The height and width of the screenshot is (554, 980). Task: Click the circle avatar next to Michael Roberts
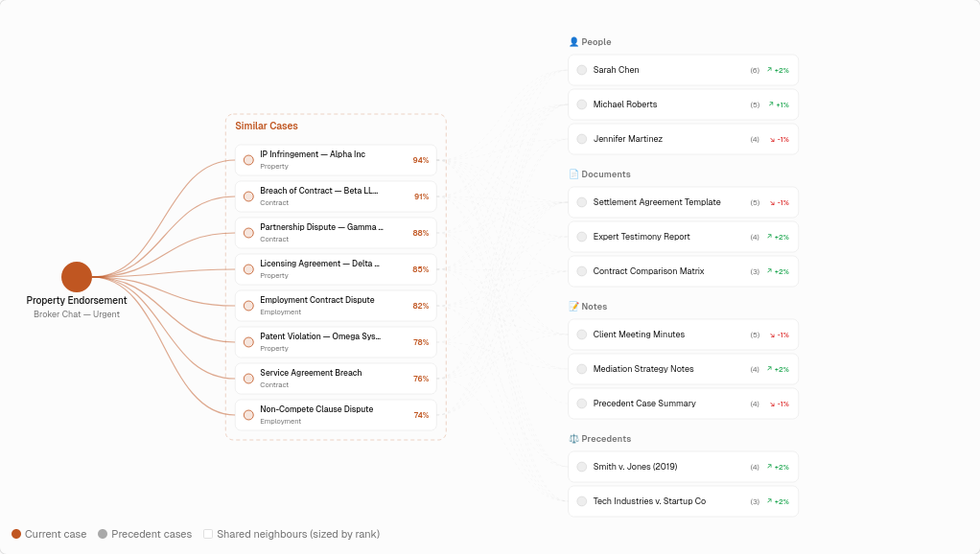coord(581,104)
